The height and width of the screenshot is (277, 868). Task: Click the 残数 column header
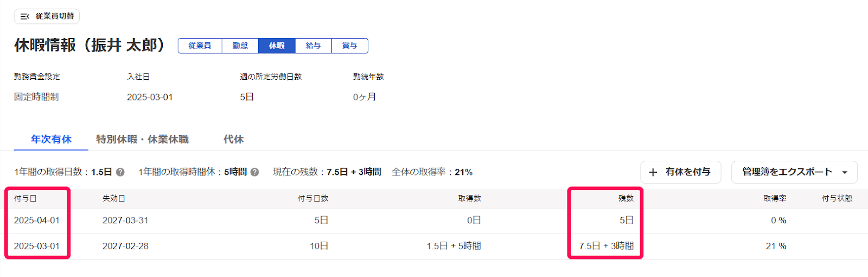click(x=626, y=198)
